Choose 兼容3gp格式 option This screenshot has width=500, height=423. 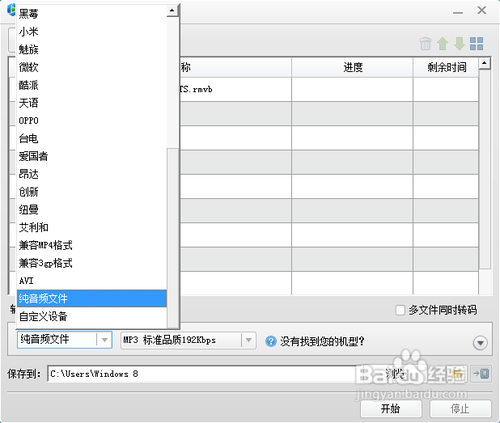pyautogui.click(x=92, y=263)
